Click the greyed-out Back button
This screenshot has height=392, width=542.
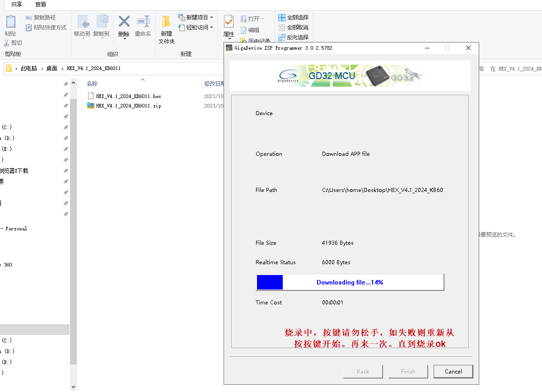click(x=363, y=372)
